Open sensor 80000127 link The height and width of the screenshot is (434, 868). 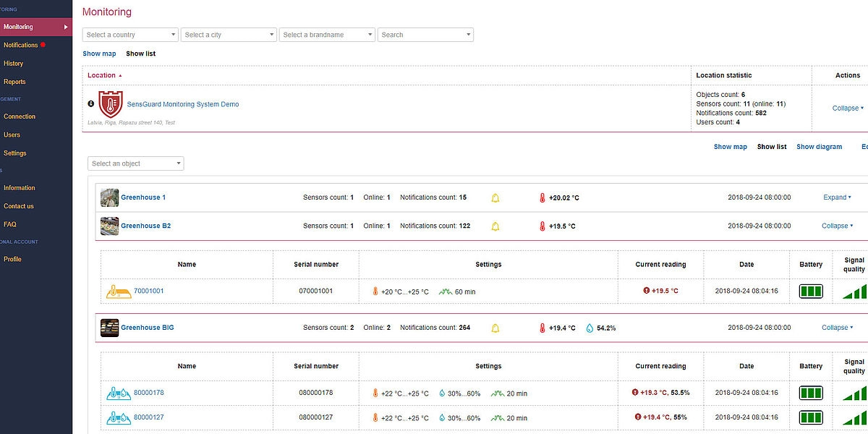(x=149, y=417)
